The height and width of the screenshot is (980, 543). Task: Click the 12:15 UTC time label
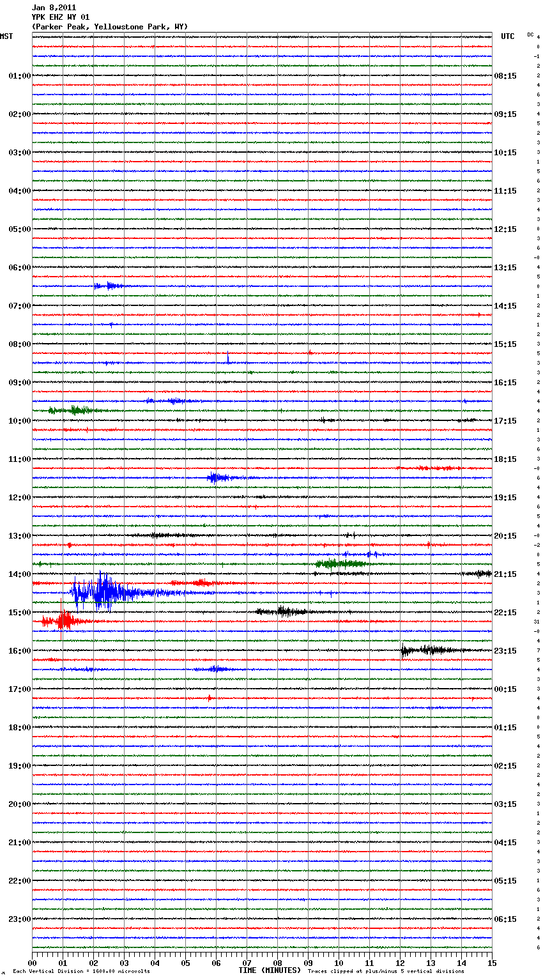coord(505,229)
